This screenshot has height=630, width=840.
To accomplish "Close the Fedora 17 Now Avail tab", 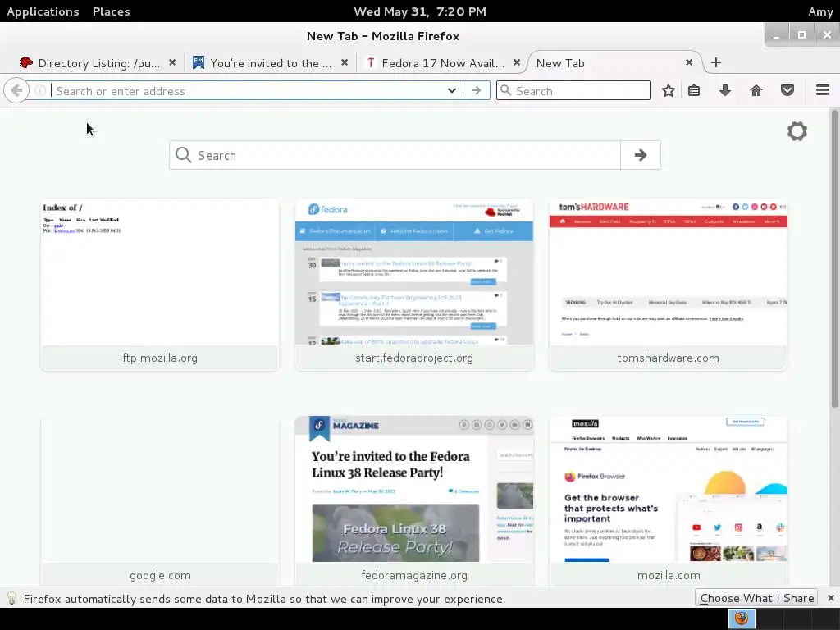I will click(517, 62).
